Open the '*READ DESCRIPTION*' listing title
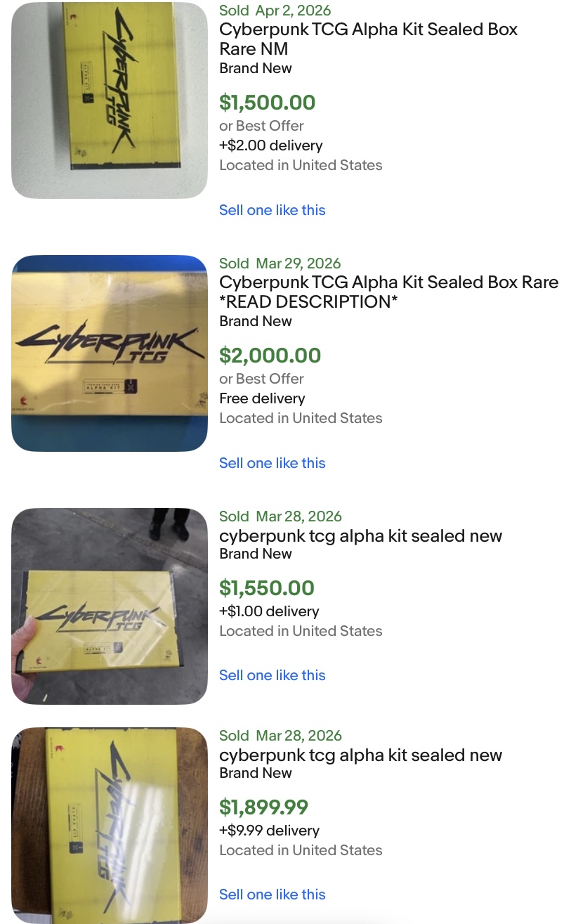Image resolution: width=571 pixels, height=924 pixels. [388, 292]
